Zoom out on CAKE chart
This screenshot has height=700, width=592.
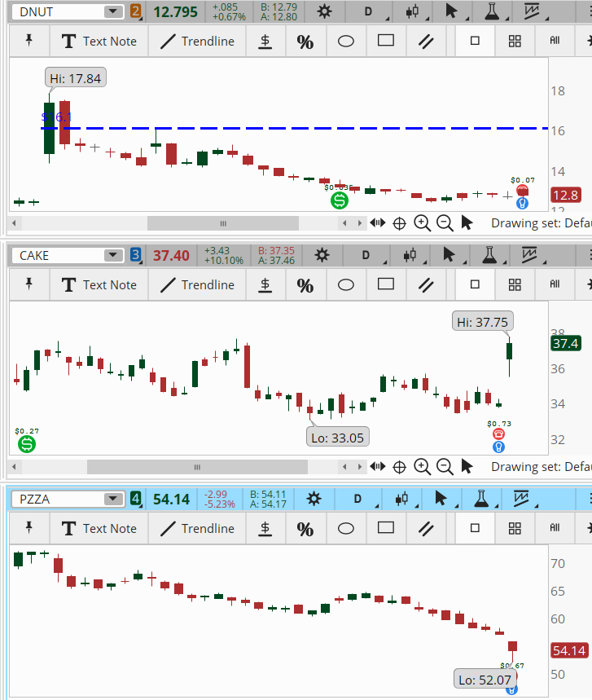[445, 466]
